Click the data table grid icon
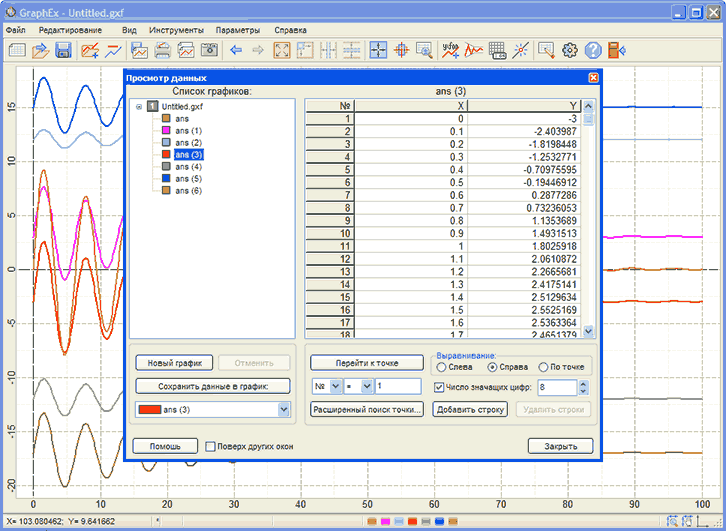 coord(497,50)
